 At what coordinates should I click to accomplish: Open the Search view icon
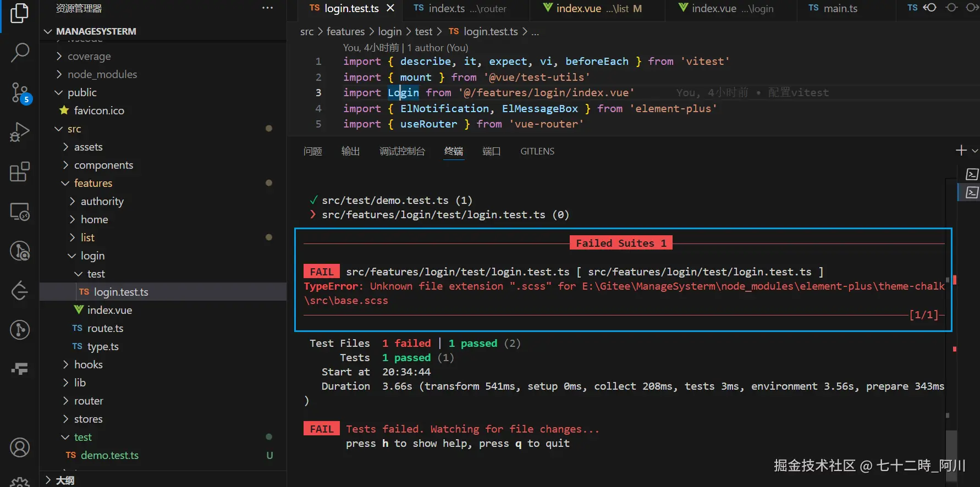tap(20, 53)
